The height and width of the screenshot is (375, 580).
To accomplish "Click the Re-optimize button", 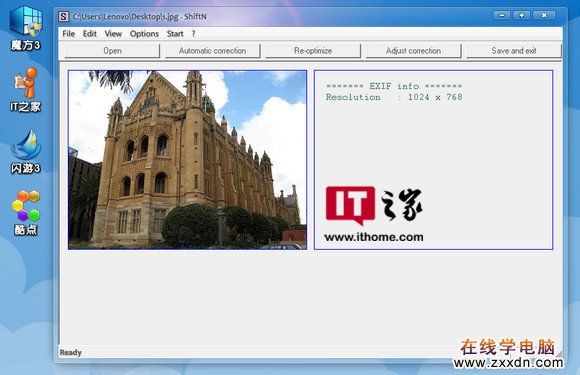I will pyautogui.click(x=313, y=51).
